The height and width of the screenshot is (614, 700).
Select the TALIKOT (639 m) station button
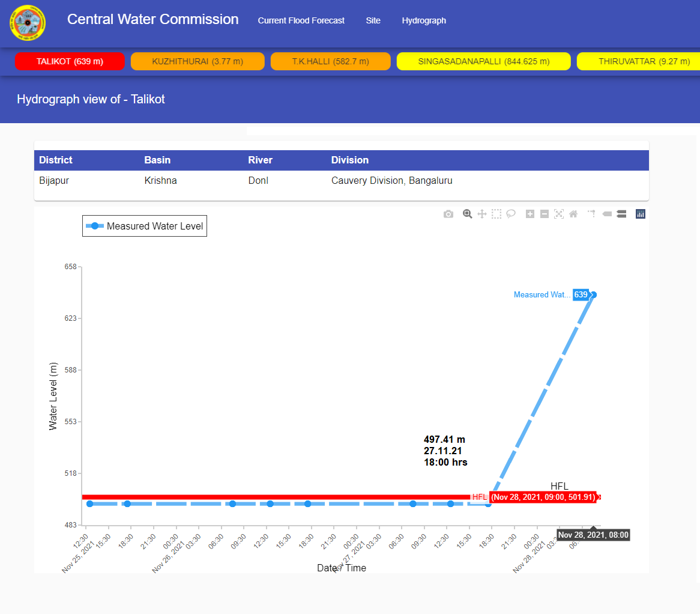pyautogui.click(x=70, y=61)
